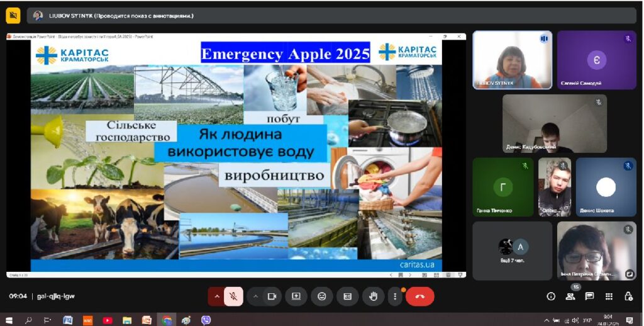Viewport: 644px width, 326px height.
Task: Open Viber from the Windows taskbar
Action: [x=206, y=320]
